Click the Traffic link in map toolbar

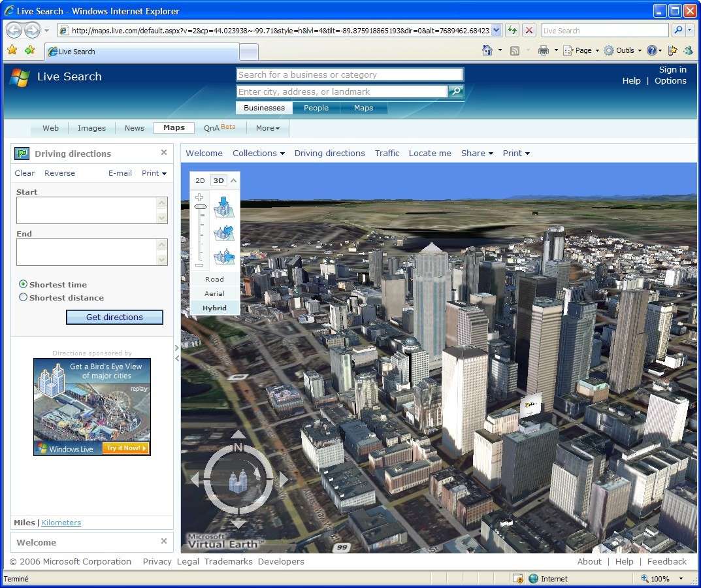[x=387, y=154]
